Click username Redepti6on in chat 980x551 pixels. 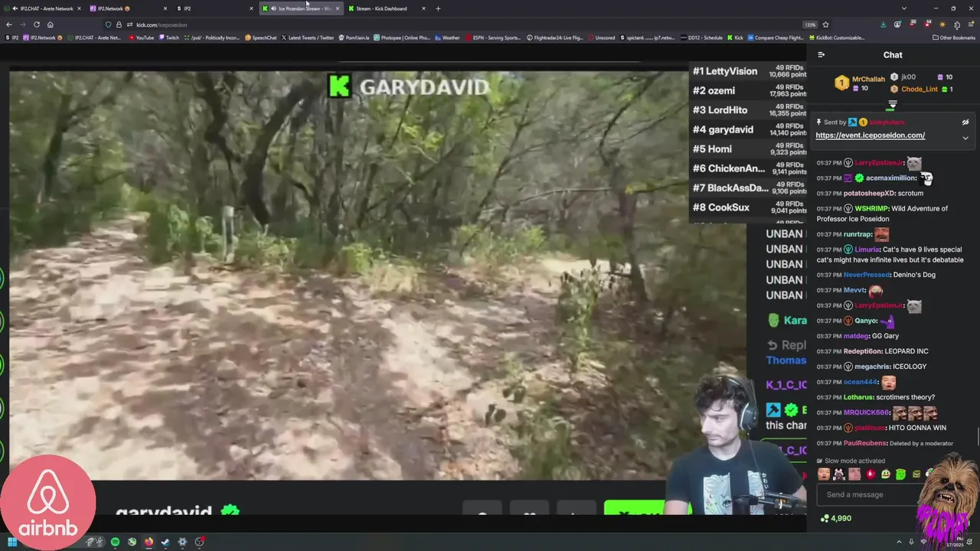[862, 351]
